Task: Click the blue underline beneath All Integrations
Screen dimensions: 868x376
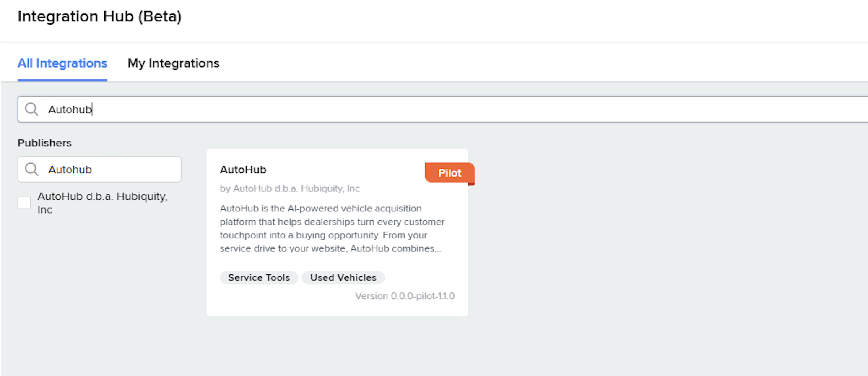Action: (62, 80)
